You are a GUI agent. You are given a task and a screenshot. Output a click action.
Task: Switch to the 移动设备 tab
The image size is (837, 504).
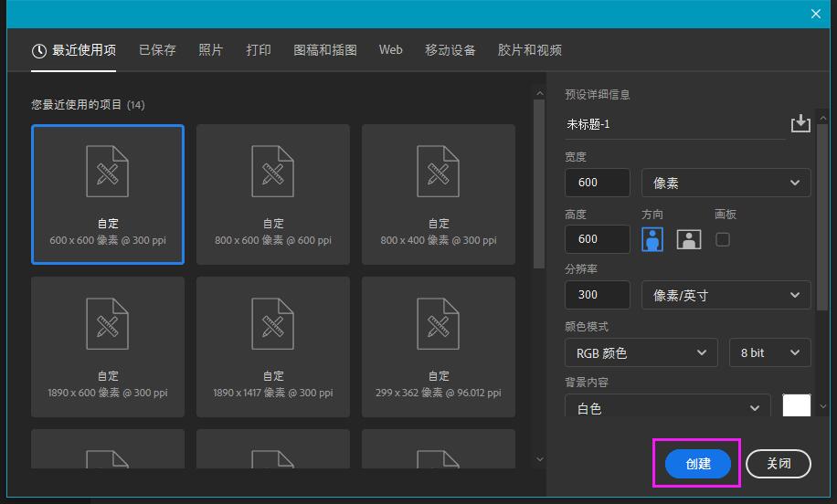pos(450,50)
